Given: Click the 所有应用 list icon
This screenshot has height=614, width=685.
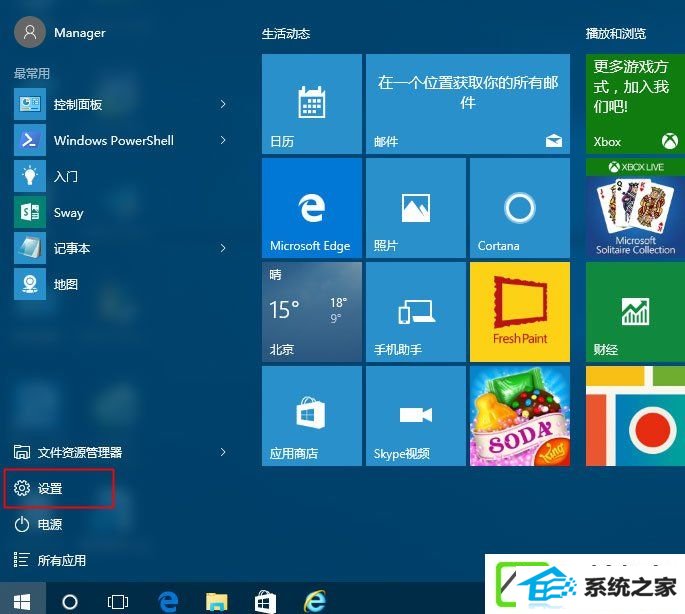Looking at the screenshot, I should coord(21,560).
